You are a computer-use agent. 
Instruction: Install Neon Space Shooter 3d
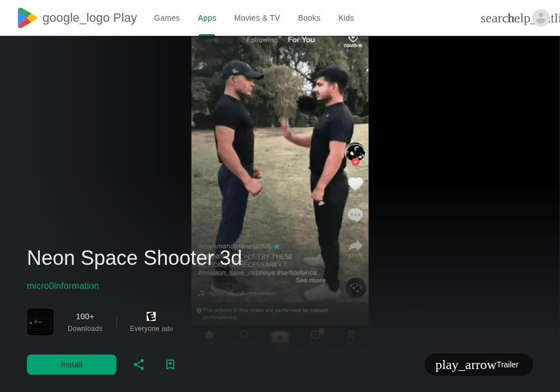point(72,365)
